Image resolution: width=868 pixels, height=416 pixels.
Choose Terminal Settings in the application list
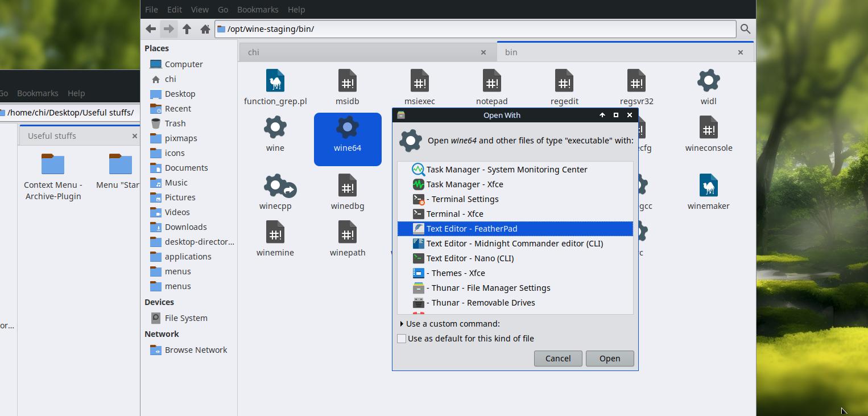pos(515,199)
